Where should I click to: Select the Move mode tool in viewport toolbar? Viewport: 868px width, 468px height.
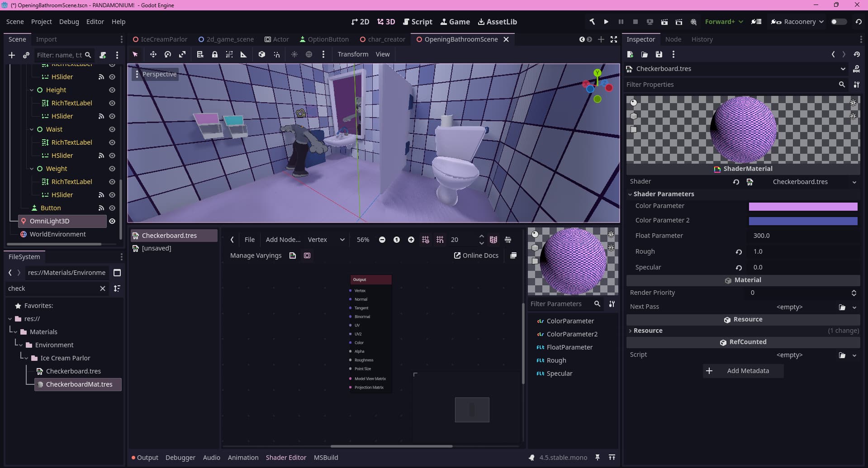[153, 54]
